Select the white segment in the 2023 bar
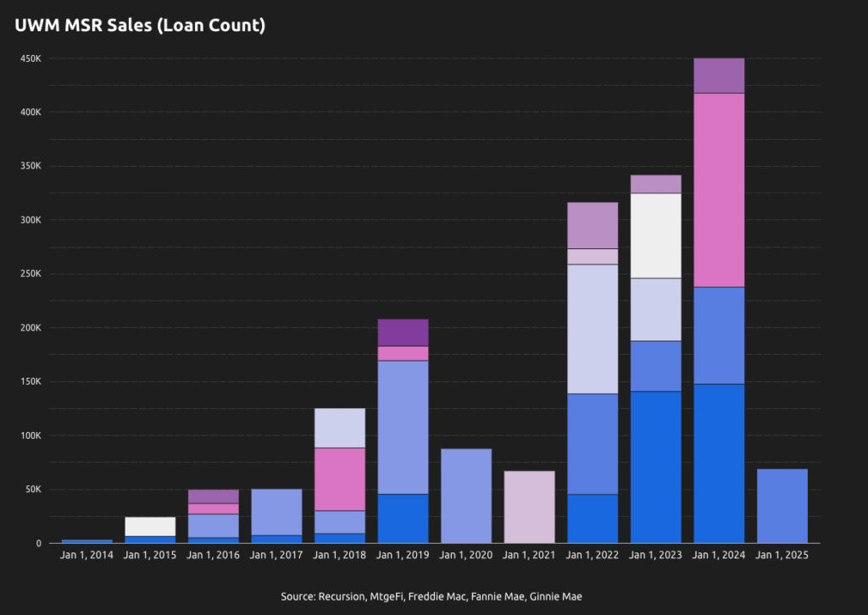The width and height of the screenshot is (868, 615). 656,235
